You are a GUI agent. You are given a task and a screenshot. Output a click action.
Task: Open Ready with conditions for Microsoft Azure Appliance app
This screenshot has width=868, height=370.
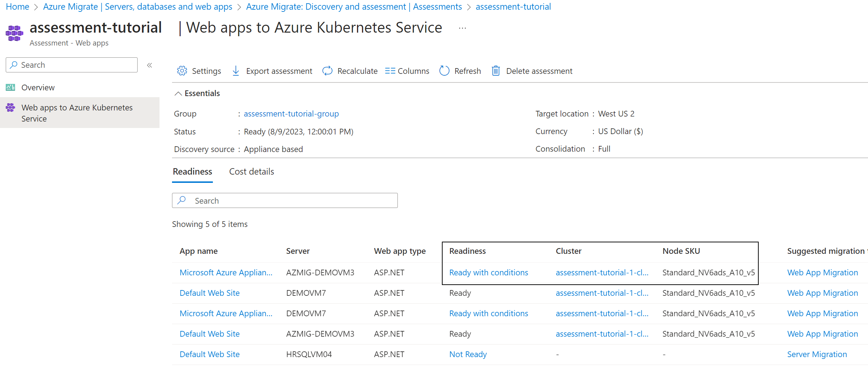[x=488, y=272]
